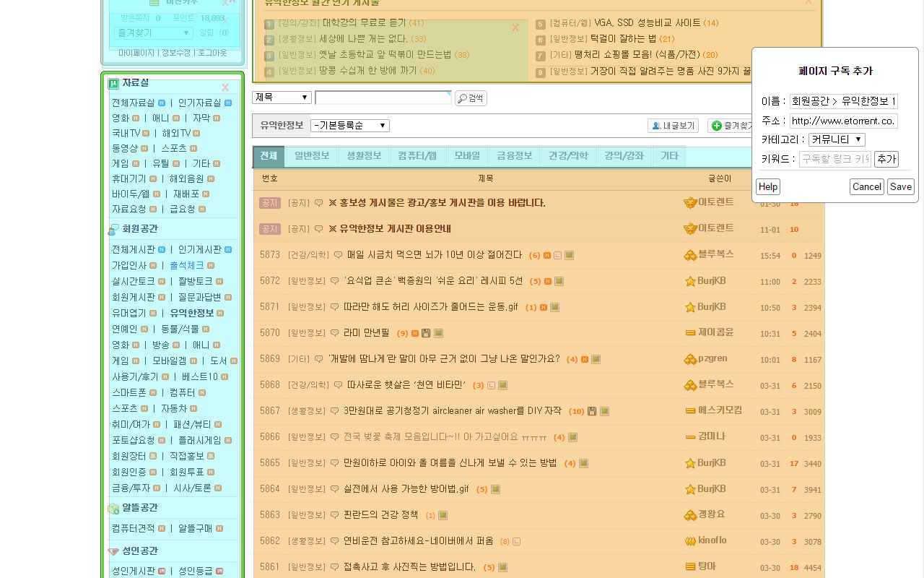924x578 pixels.
Task: Switch to the 생활정보 tab
Action: pos(364,156)
